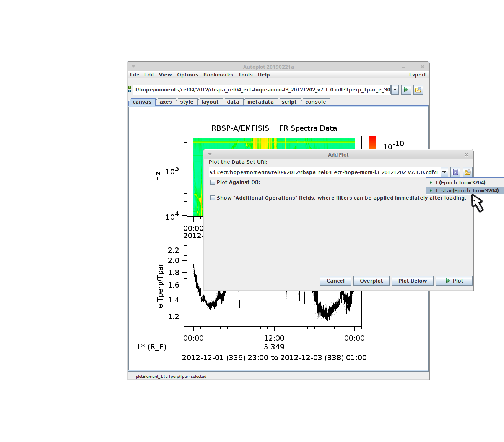Open the Add Plot title bar menu triangle
This screenshot has height=442, width=504.
[210, 154]
